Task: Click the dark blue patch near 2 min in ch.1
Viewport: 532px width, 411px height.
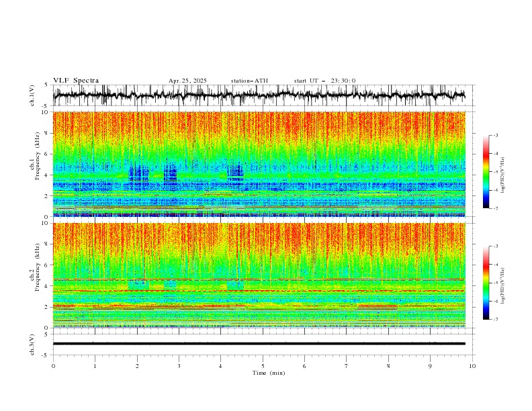Action: pos(139,173)
